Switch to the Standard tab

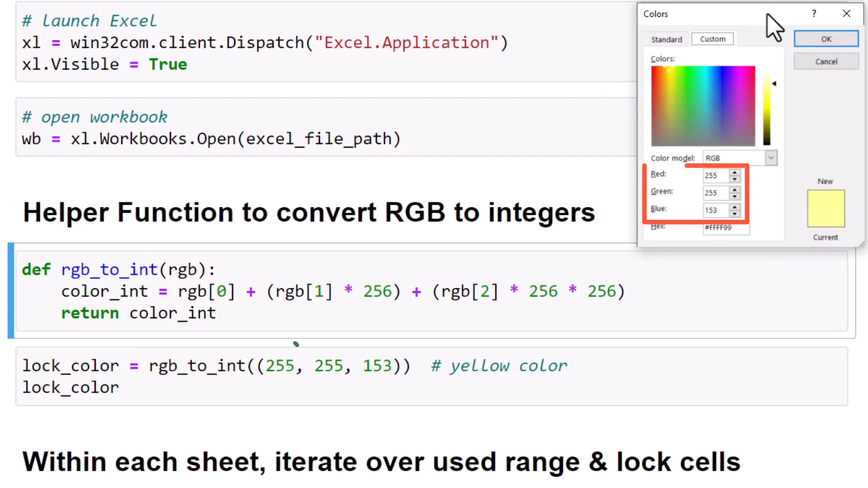(x=666, y=39)
